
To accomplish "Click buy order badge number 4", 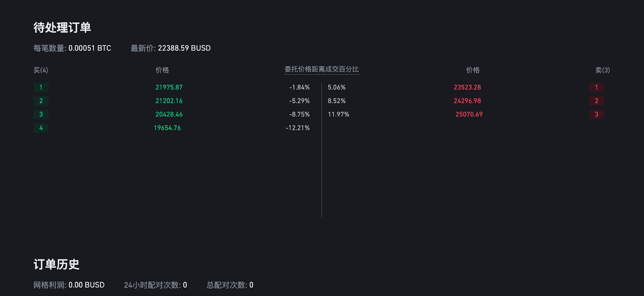I will 41,128.
